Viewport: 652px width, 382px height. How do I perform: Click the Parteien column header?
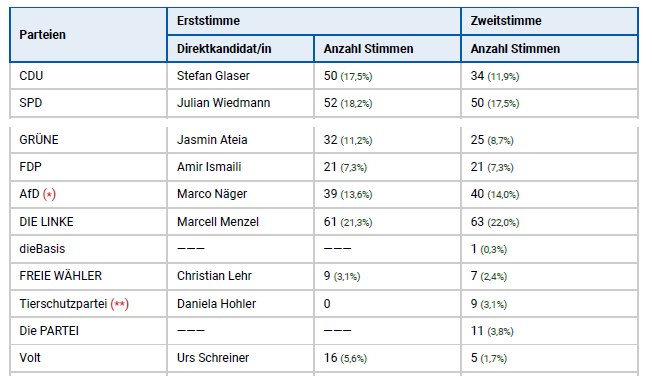click(x=88, y=35)
